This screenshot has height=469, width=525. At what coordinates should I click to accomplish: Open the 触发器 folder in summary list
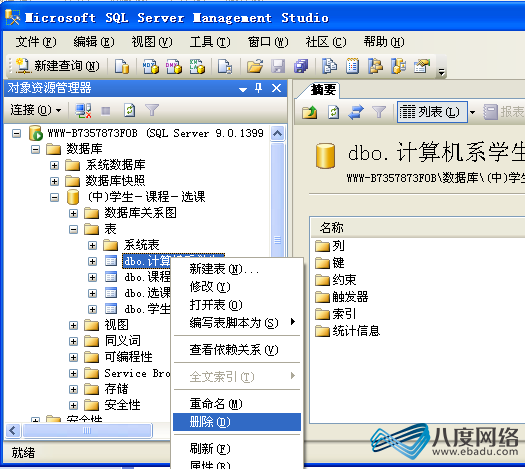[x=342, y=297]
